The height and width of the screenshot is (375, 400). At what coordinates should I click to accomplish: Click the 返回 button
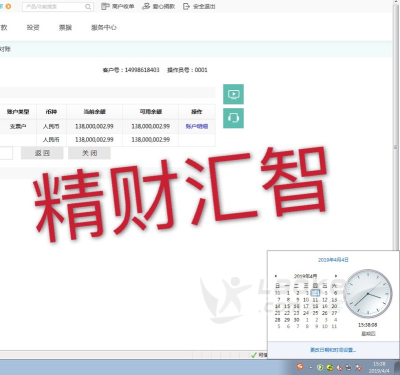point(42,153)
